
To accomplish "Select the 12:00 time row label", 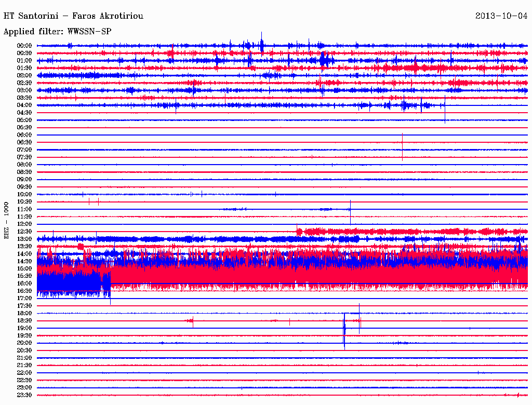I will (24, 224).
